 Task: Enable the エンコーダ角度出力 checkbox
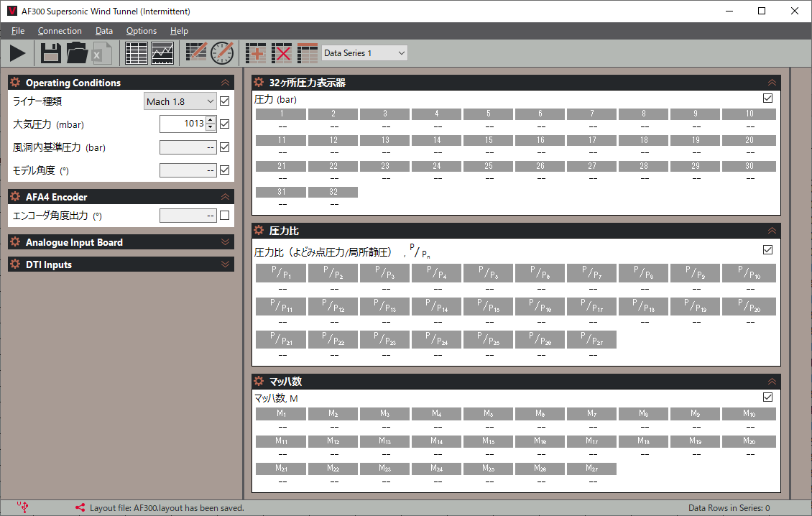(x=224, y=215)
